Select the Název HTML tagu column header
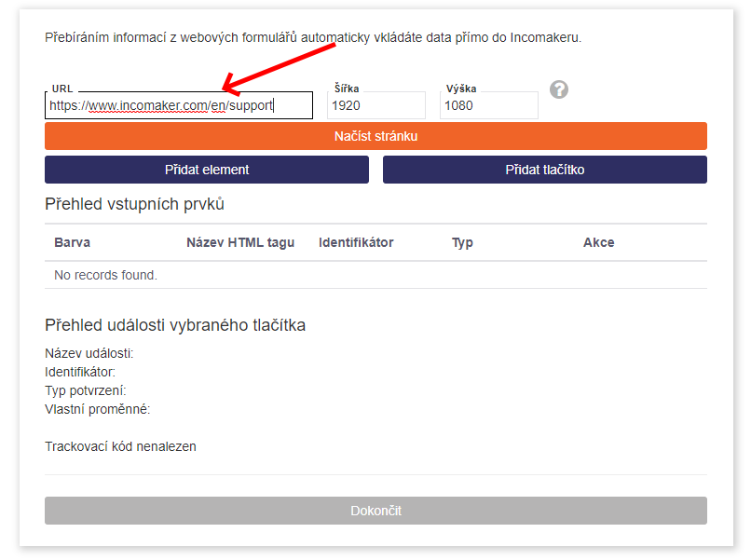Viewport: 751px width, 560px height. coord(240,242)
